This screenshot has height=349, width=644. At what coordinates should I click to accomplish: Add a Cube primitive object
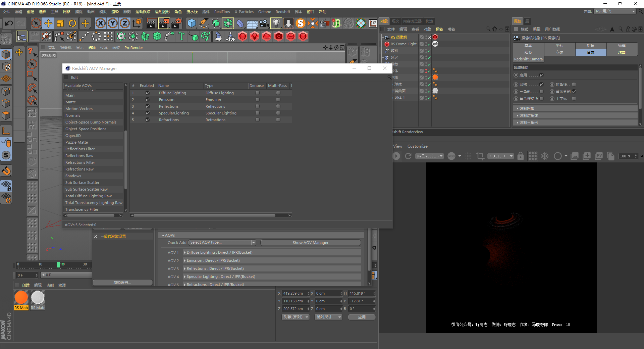(192, 23)
